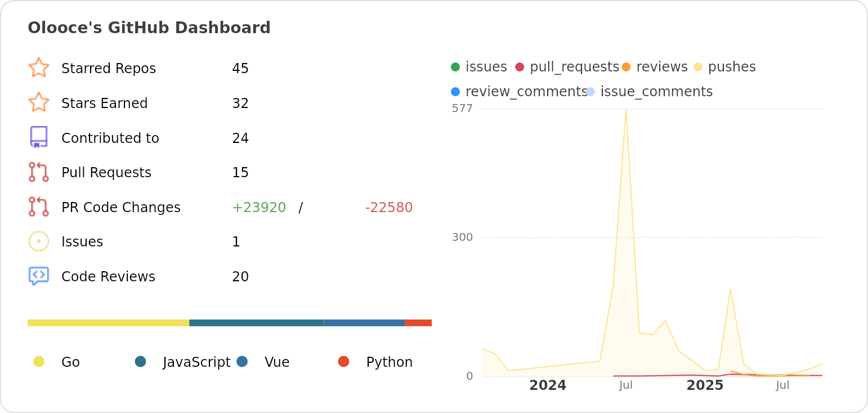Click the JavaScript segment of language bar

(x=256, y=323)
